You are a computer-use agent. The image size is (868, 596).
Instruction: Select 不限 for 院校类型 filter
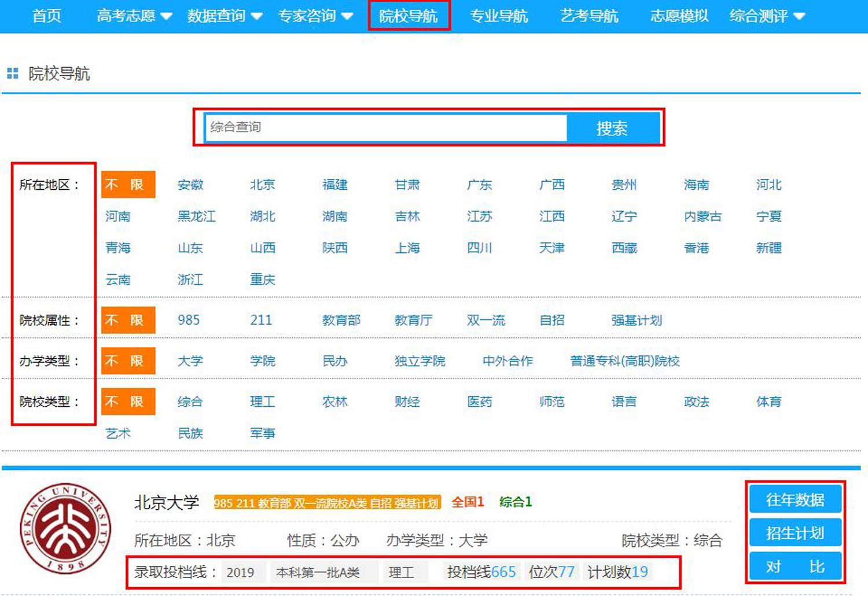pos(128,402)
